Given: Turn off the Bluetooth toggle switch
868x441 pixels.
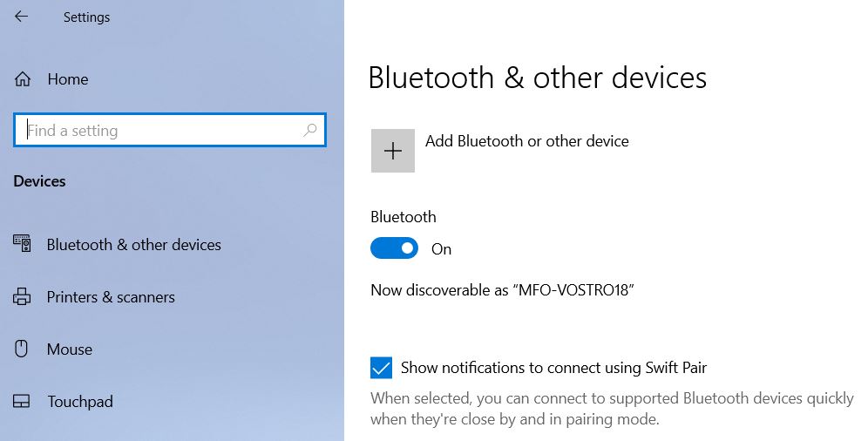Looking at the screenshot, I should point(395,249).
